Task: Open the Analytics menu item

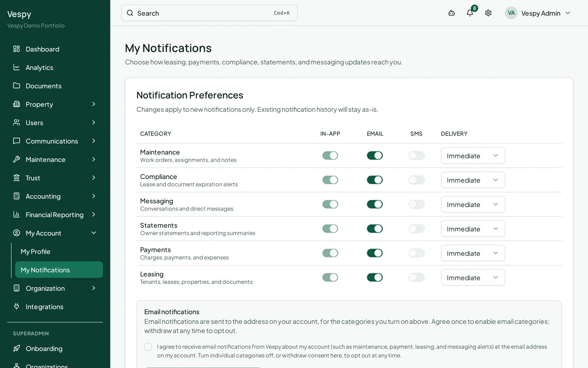Action: point(55,67)
